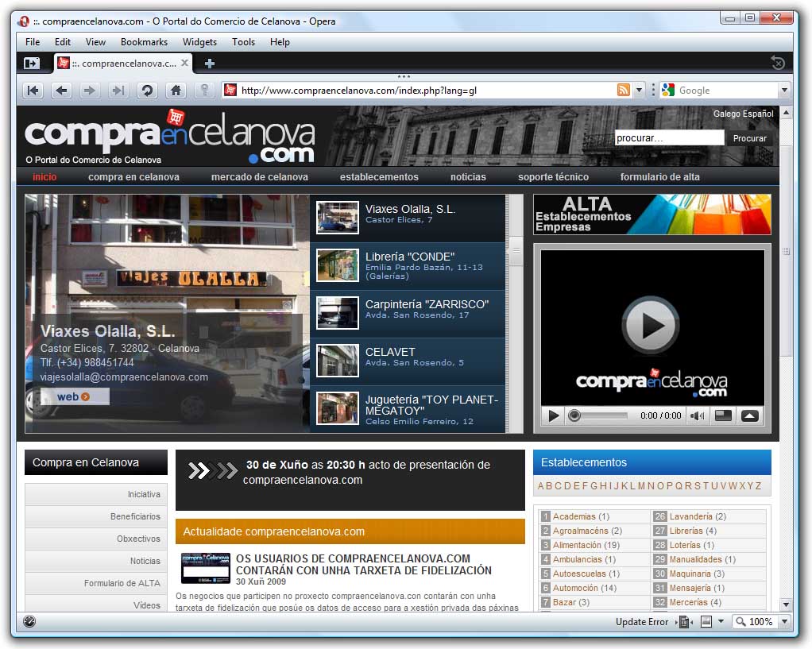Viewport: 812px width, 649px height.
Task: Select the compraencelanova.c... tab
Action: tap(122, 64)
